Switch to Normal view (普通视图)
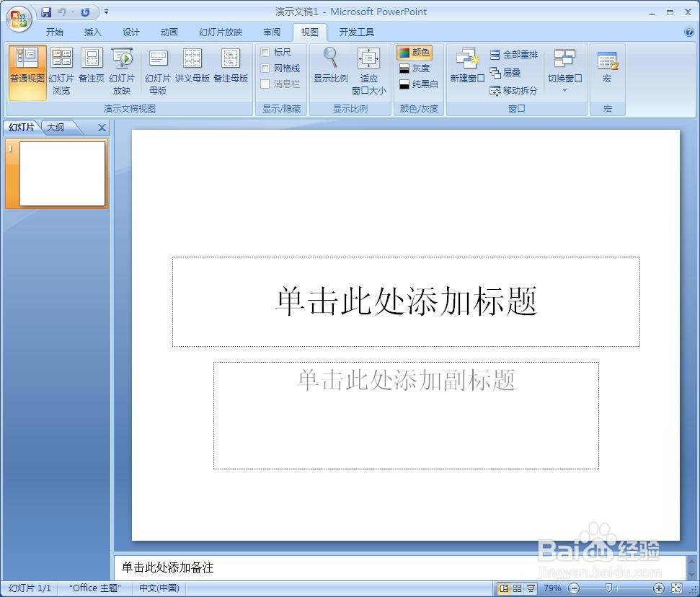This screenshot has height=597, width=700. [27, 72]
